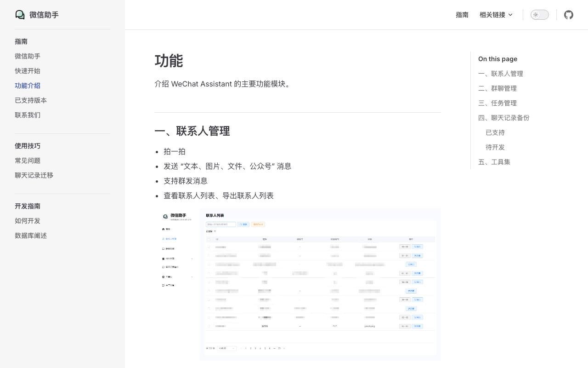Jump to 已支持 outline sub-item
Screen dimensions: 588x368
tap(495, 132)
